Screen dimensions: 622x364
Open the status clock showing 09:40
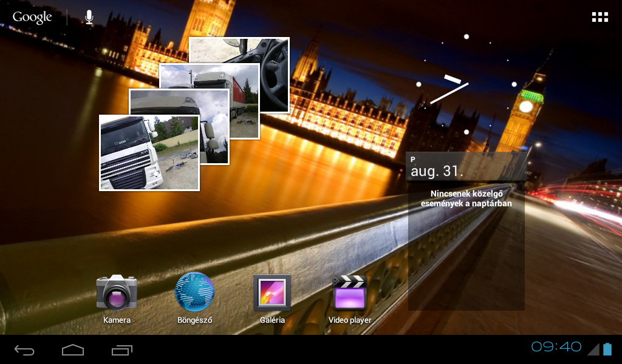556,347
